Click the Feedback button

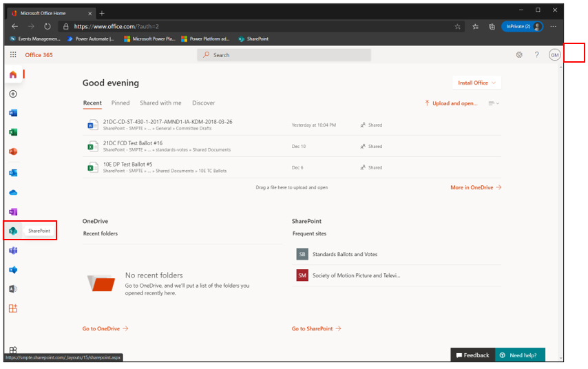click(472, 355)
